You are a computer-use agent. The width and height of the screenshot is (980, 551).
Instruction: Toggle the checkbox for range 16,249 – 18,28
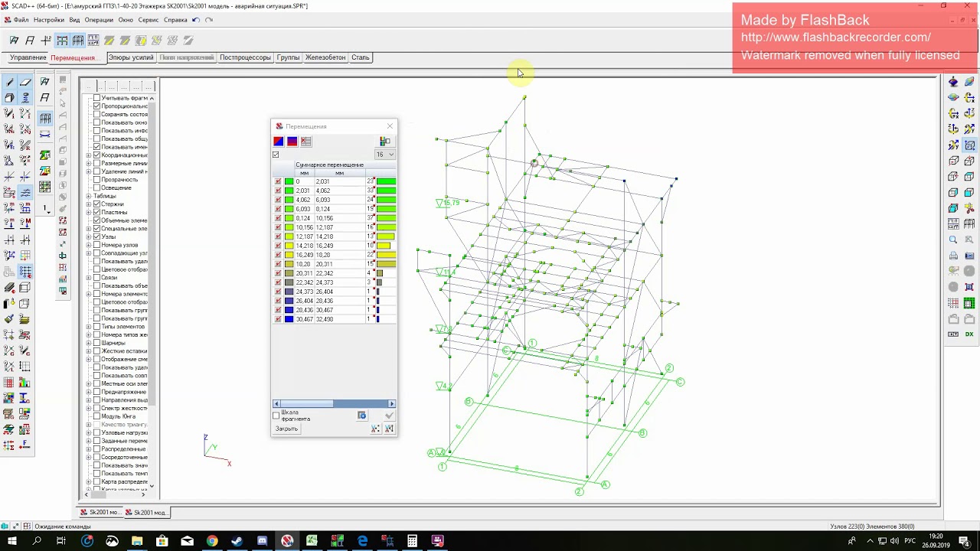coord(278,255)
